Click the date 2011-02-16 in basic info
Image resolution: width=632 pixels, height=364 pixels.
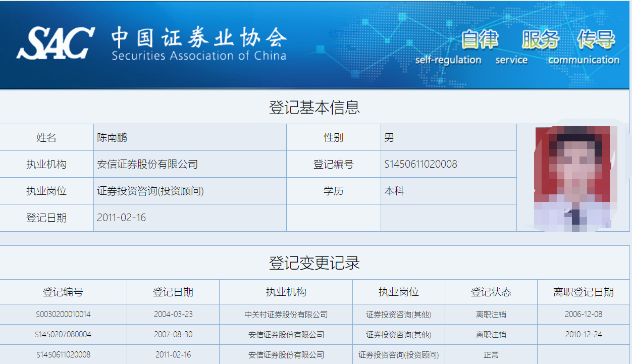121,218
